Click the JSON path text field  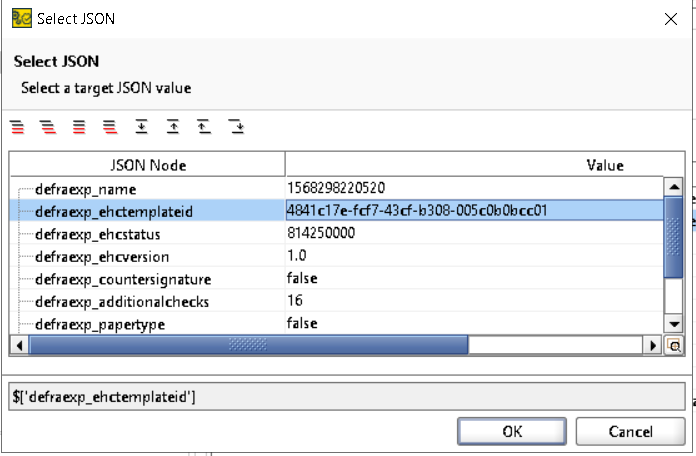point(347,396)
